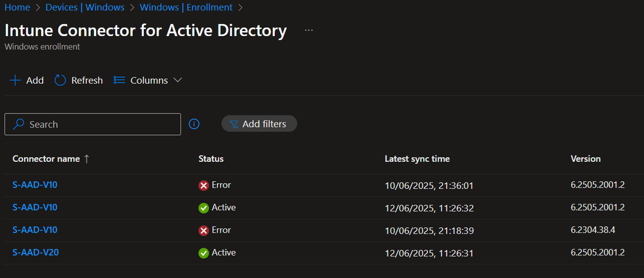Click Active status text on S-AAD-V20 row
This screenshot has width=644, height=278.
(x=224, y=253)
